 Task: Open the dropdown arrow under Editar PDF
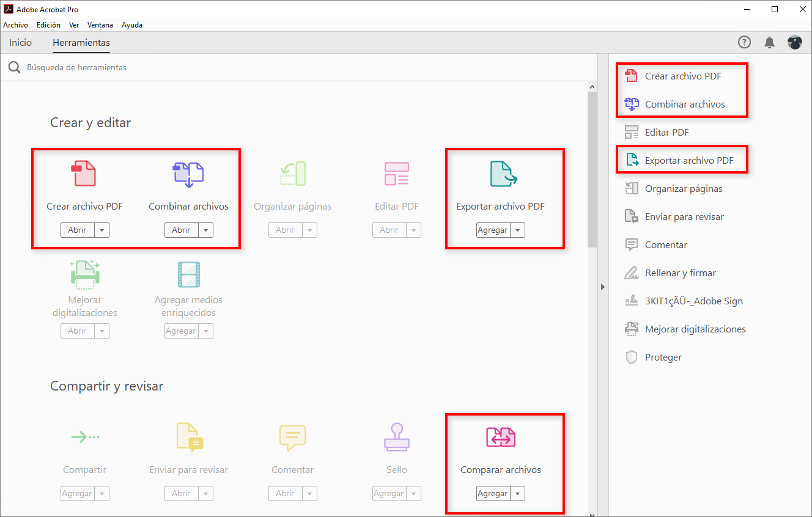413,230
